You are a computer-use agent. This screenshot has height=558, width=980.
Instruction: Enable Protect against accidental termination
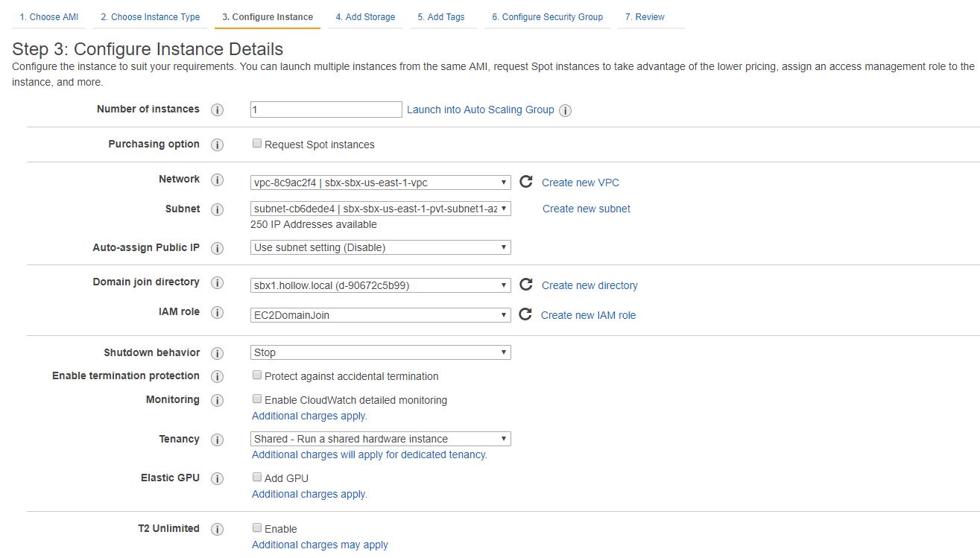click(x=257, y=375)
